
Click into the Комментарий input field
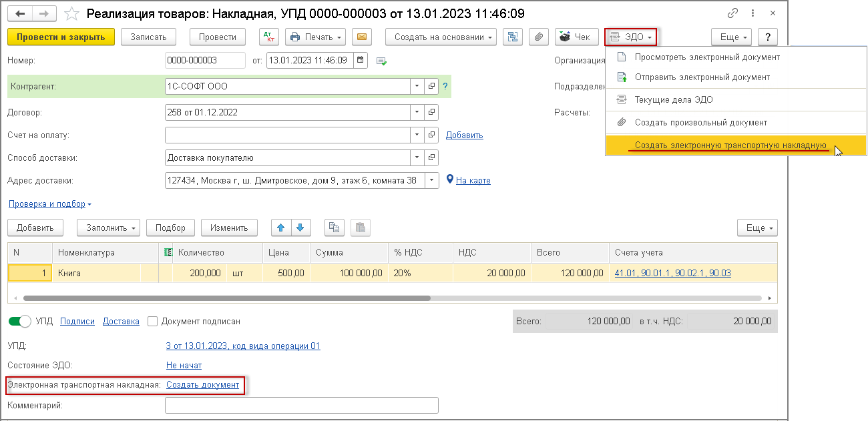[301, 406]
